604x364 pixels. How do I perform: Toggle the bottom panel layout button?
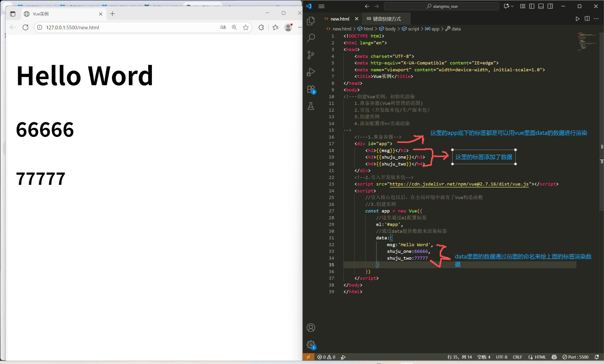click(x=541, y=6)
